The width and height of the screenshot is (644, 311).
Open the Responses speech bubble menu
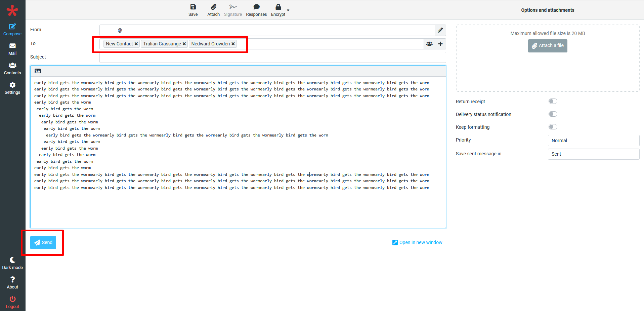256,7
